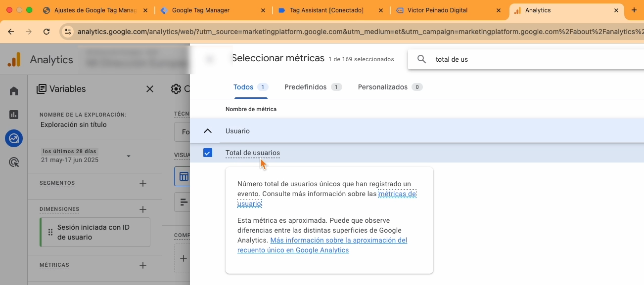Add a dimension with plus icon
This screenshot has width=644, height=285.
[x=143, y=209]
